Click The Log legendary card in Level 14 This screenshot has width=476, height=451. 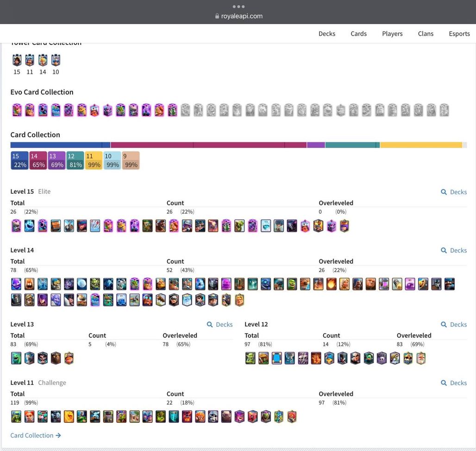coord(161,300)
